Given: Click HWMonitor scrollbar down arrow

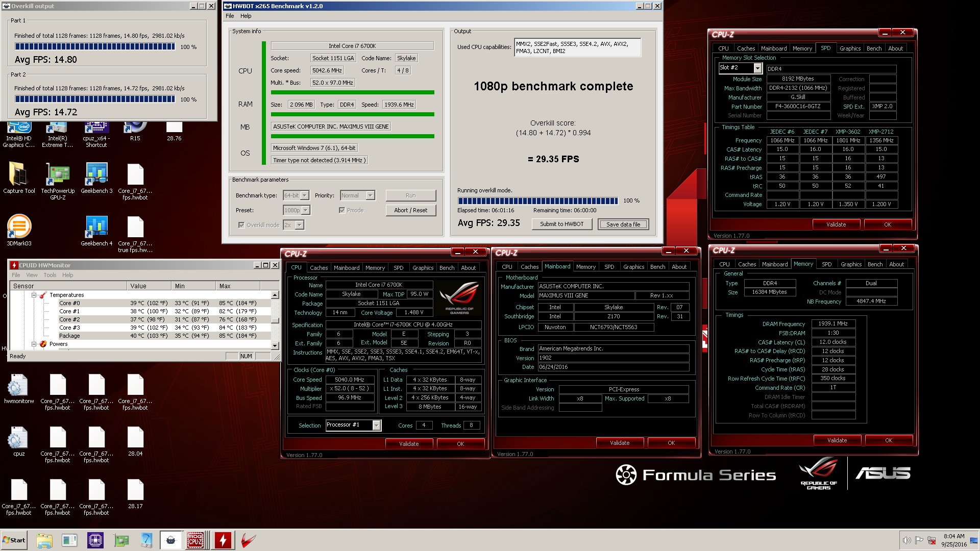Looking at the screenshot, I should tap(275, 345).
